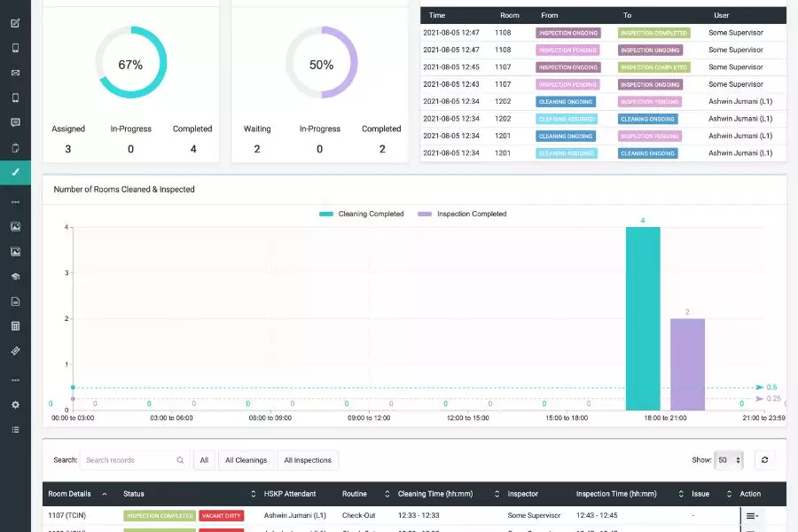Select the All Cleanings filter
Screen dimensions: 798x532
pos(246,460)
